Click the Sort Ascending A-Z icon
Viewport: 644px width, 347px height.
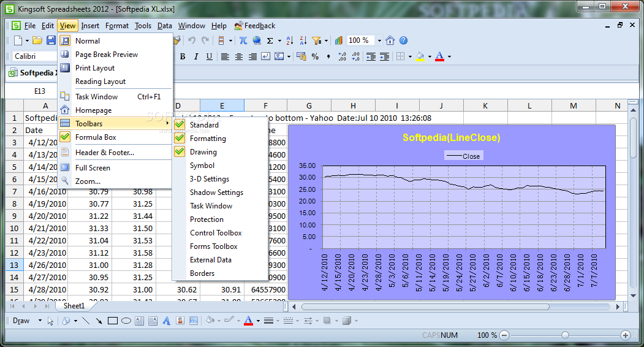(290, 40)
